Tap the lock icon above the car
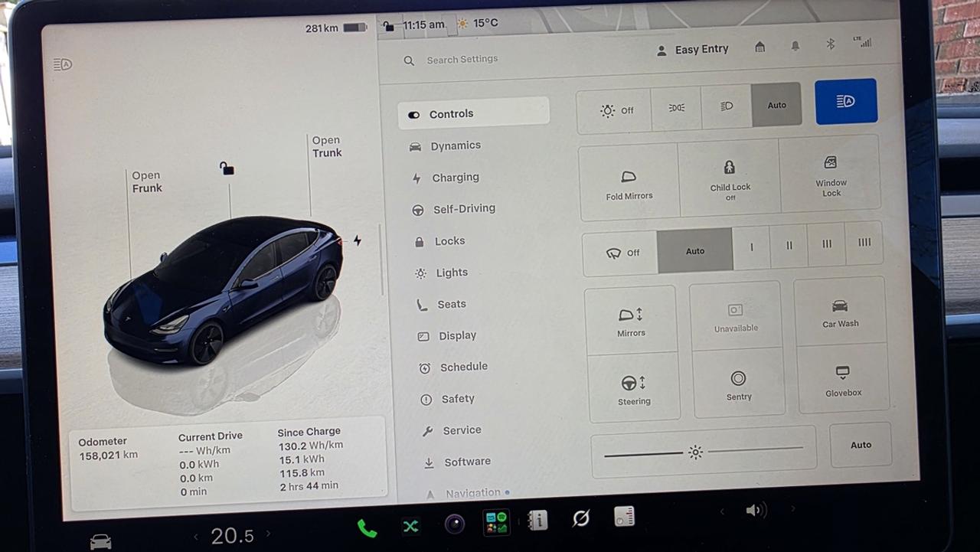980x552 pixels. pyautogui.click(x=227, y=168)
